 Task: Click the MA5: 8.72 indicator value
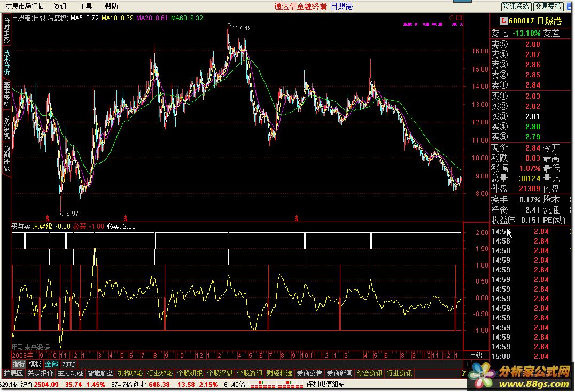pyautogui.click(x=85, y=18)
